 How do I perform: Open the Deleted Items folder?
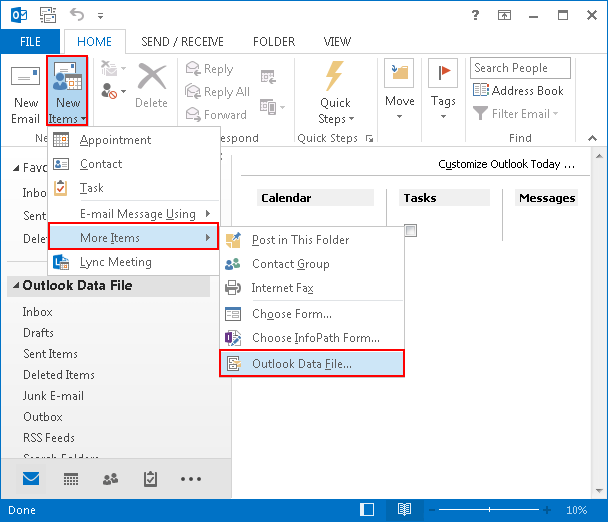pyautogui.click(x=59, y=375)
